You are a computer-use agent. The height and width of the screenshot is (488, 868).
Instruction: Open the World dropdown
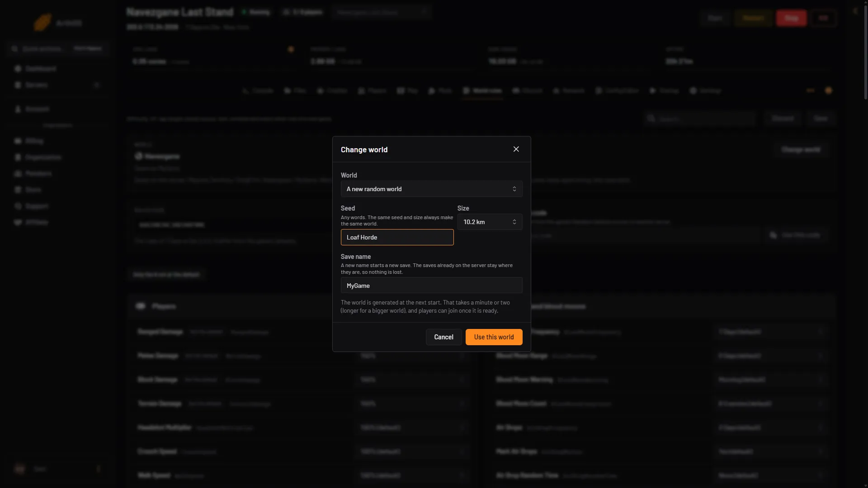pyautogui.click(x=431, y=189)
